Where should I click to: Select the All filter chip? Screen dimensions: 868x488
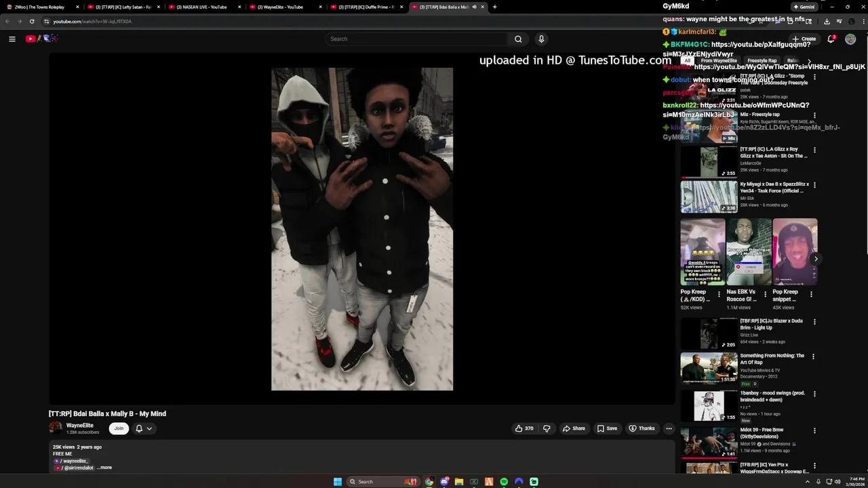687,61
